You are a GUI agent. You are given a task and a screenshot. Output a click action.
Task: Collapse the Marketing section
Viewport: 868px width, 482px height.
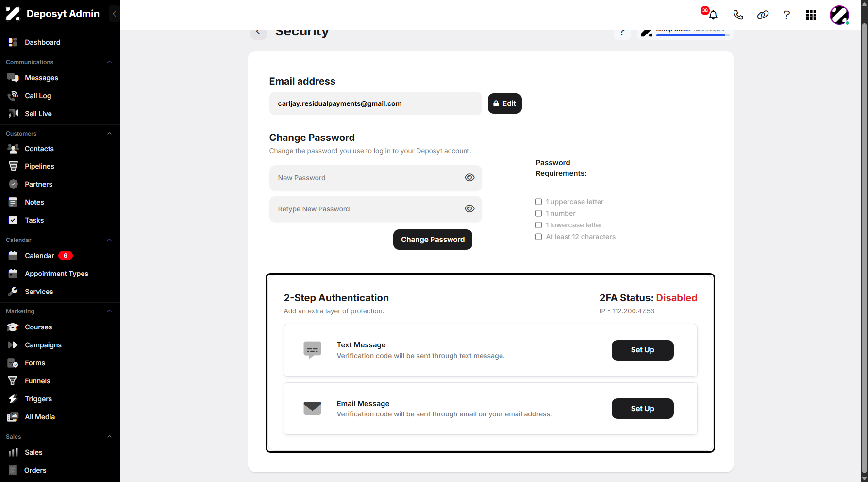point(109,311)
